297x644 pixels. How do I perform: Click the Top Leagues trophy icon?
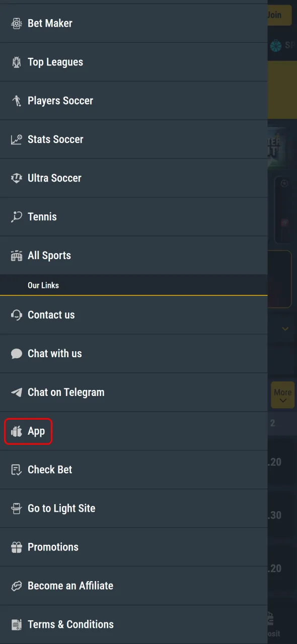(17, 62)
